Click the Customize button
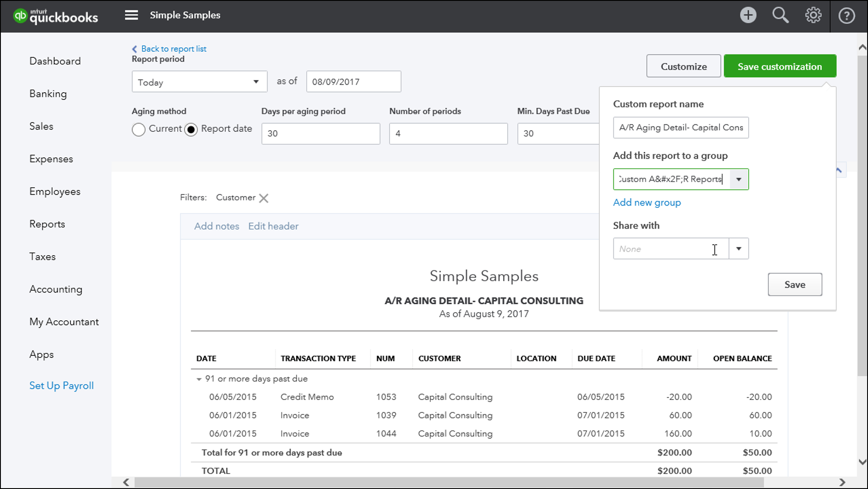868x489 pixels. 684,66
